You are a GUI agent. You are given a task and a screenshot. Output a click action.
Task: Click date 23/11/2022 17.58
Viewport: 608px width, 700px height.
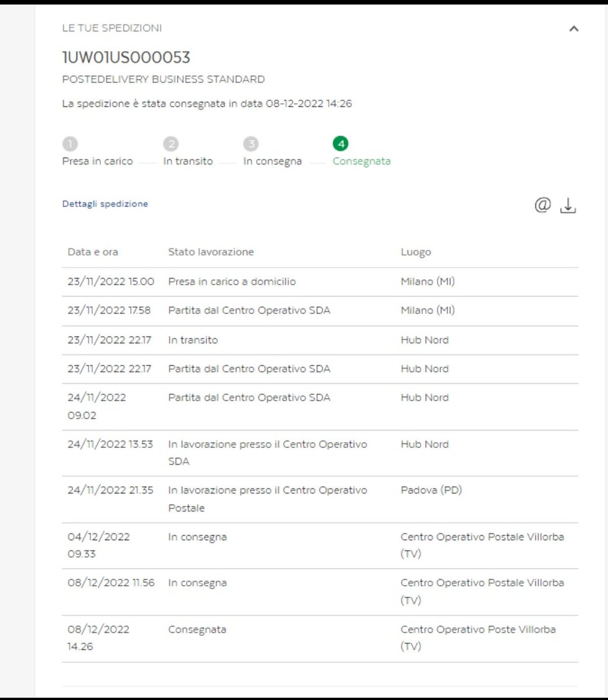[109, 310]
